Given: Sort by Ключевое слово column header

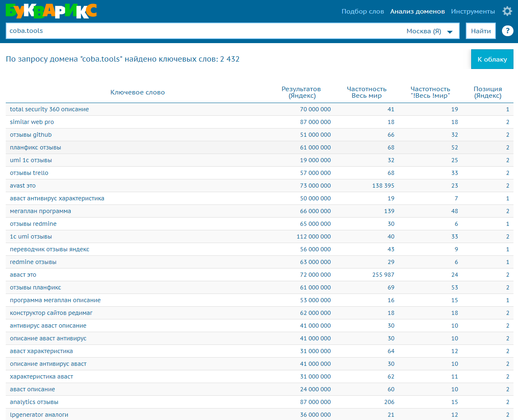Looking at the screenshot, I should click(138, 92).
